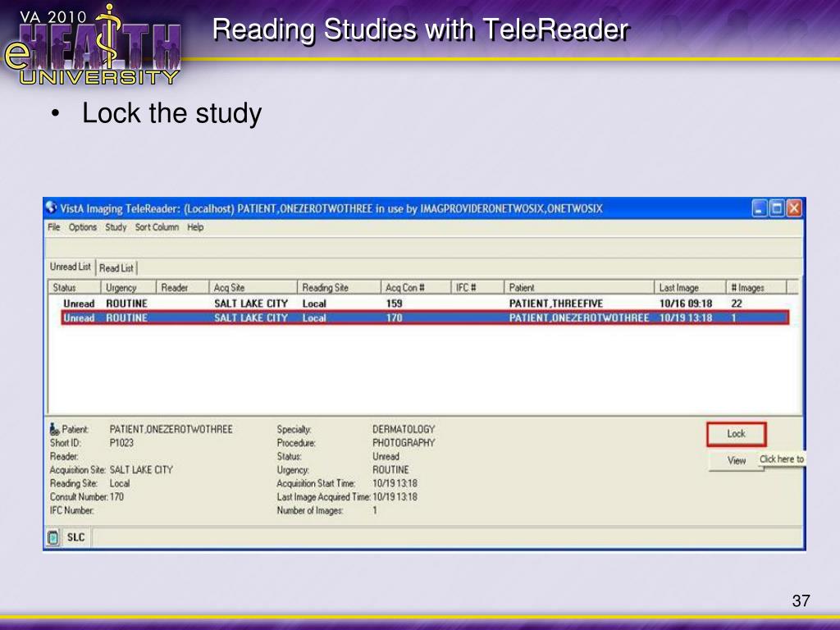This screenshot has width=840, height=630.
Task: Click the patient wheelchair icon in details
Action: tap(54, 429)
